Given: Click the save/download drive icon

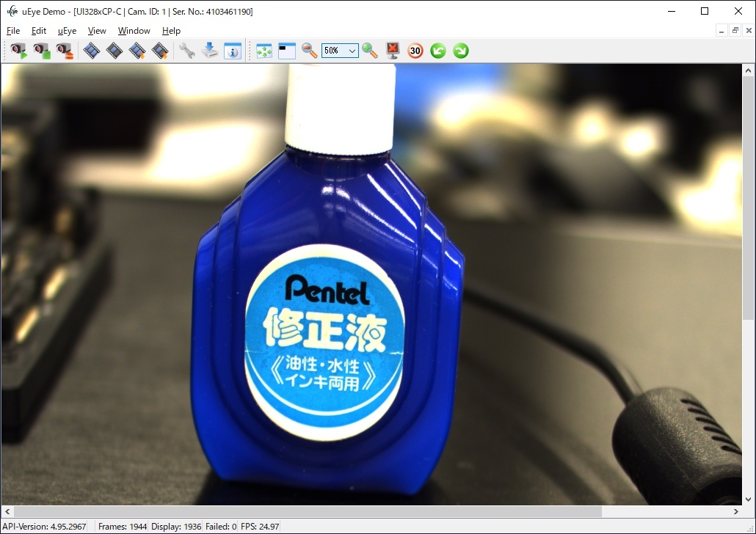Looking at the screenshot, I should click(x=210, y=51).
